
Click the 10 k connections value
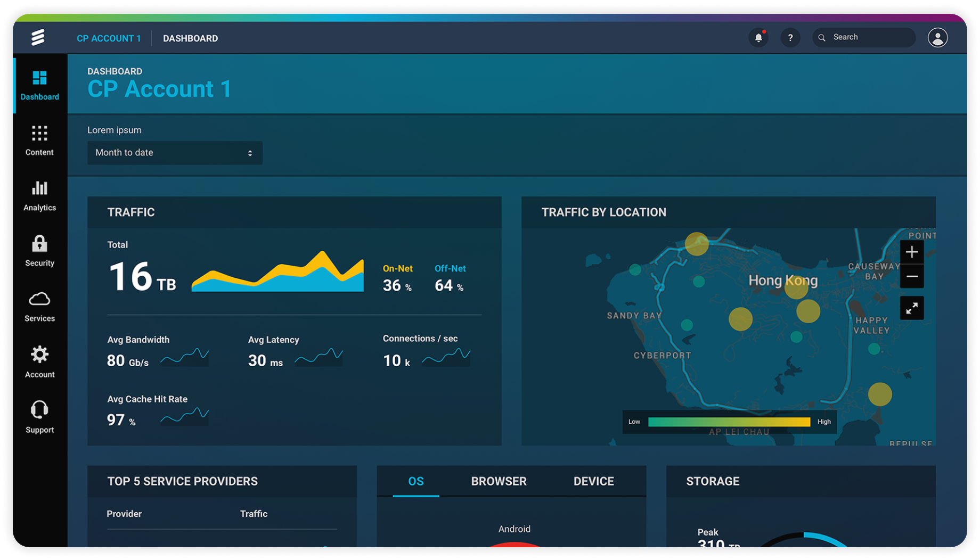[396, 361]
